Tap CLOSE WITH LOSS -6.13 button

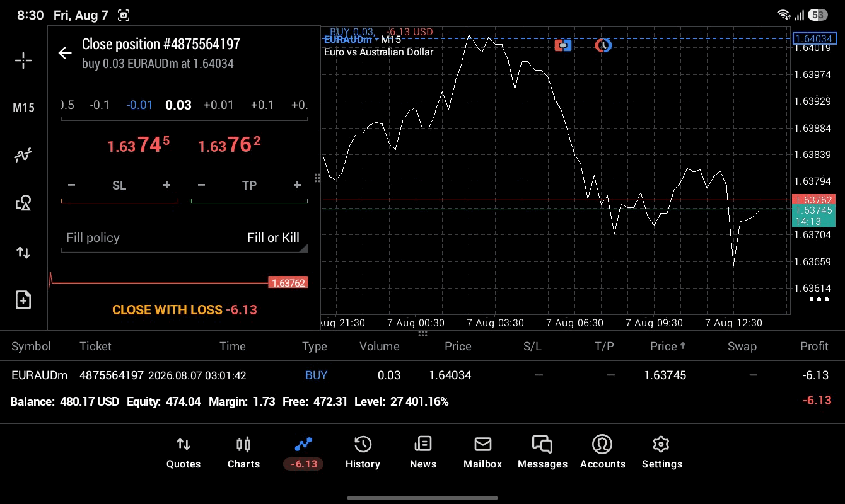184,310
